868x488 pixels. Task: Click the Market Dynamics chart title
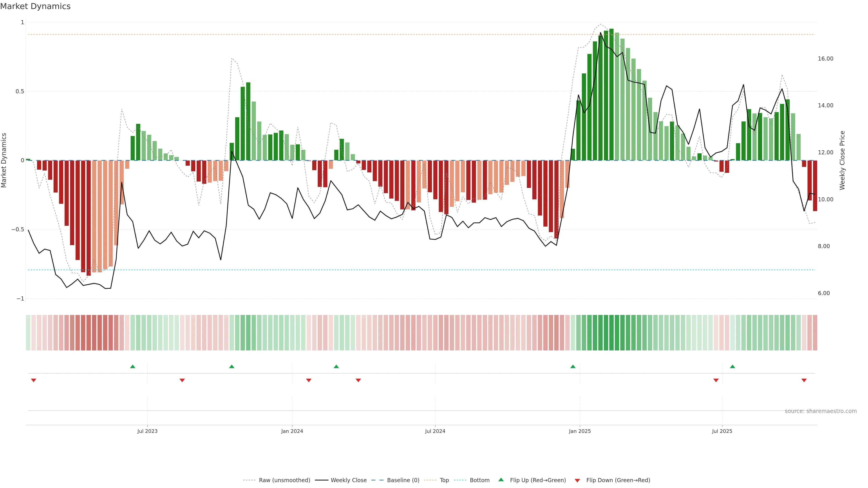[x=35, y=6]
